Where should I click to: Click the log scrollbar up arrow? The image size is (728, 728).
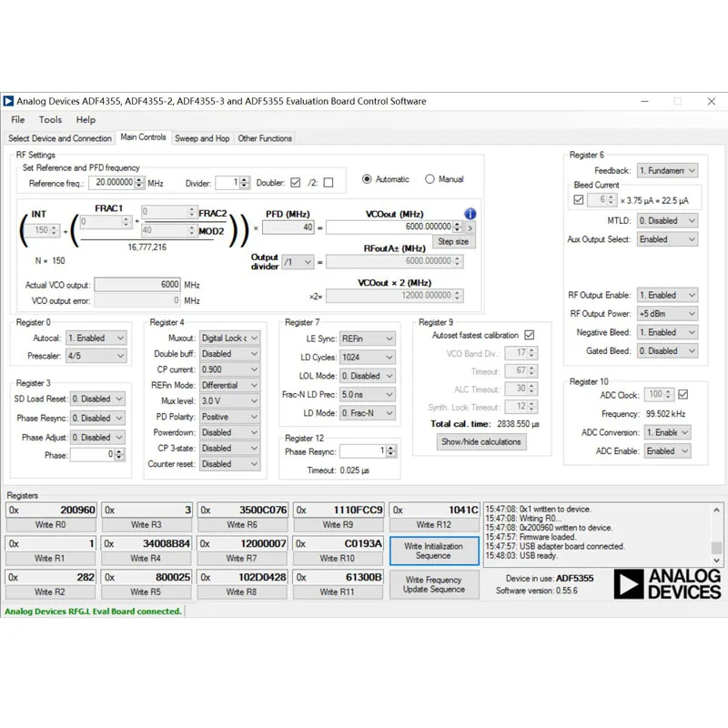click(716, 510)
